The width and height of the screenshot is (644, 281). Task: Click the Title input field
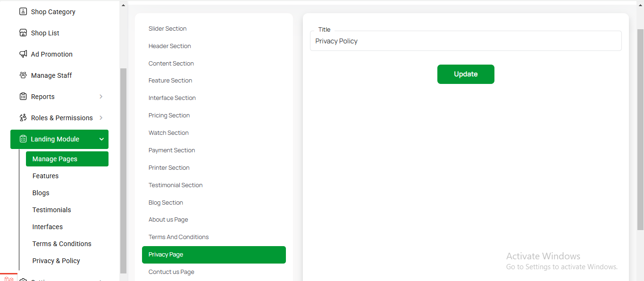465,41
